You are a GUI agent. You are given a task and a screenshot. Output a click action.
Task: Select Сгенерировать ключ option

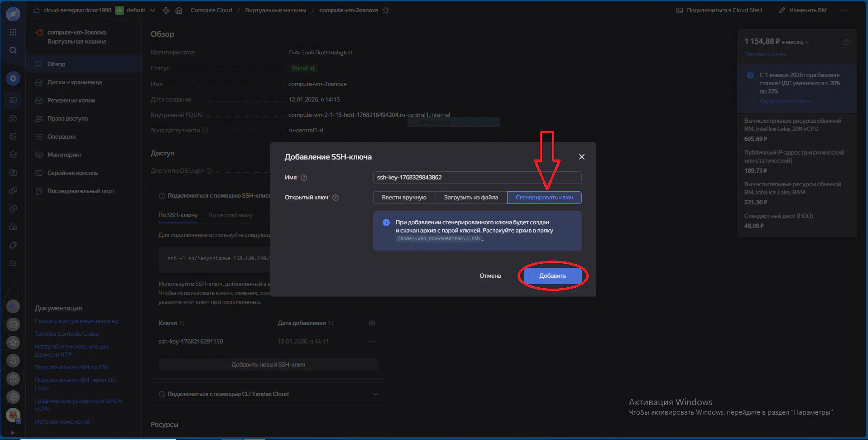click(x=544, y=198)
